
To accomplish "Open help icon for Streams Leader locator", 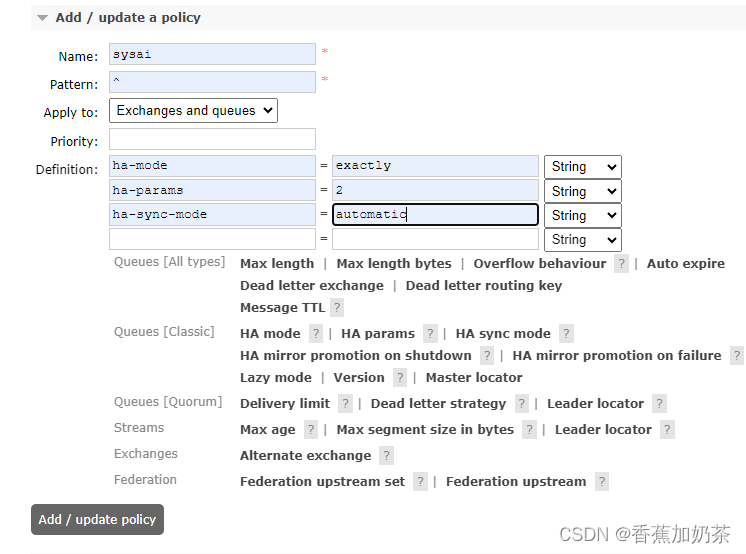I will [x=667, y=430].
